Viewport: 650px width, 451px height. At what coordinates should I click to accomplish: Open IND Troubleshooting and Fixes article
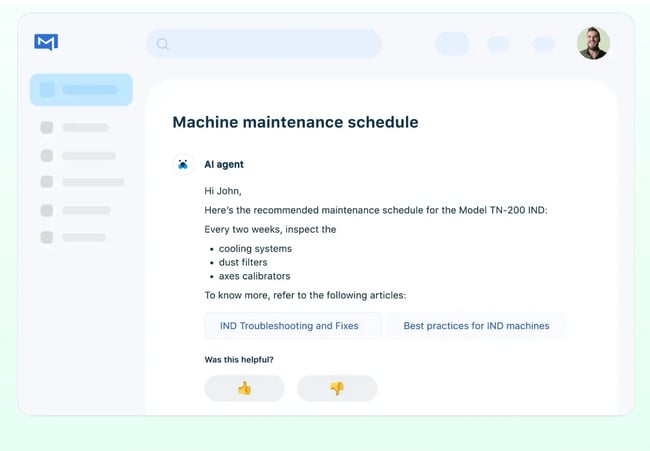[x=293, y=326]
